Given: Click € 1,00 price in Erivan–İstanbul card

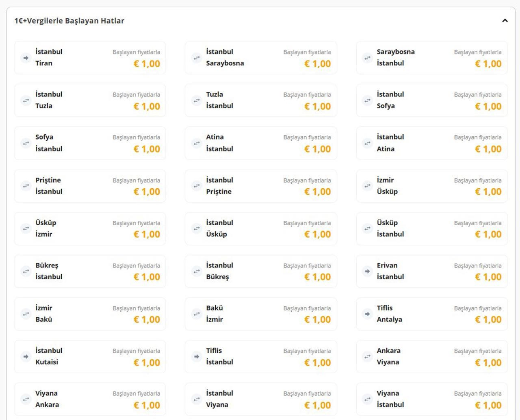Looking at the screenshot, I should pos(488,277).
